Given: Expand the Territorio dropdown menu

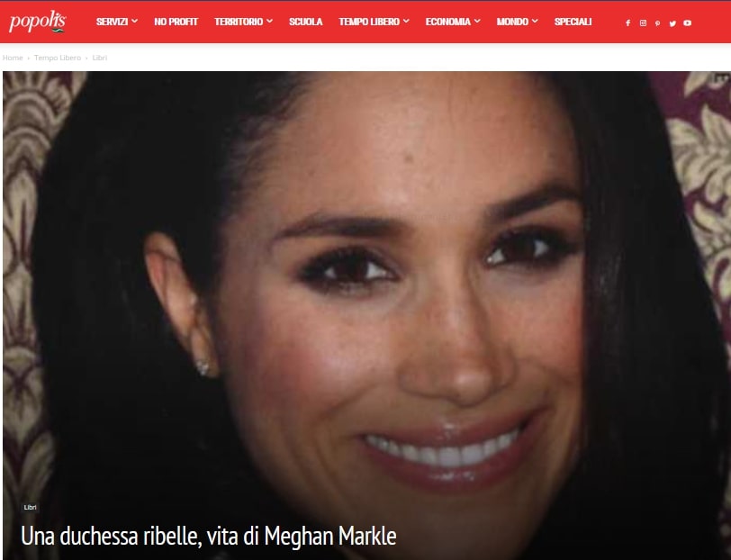Looking at the screenshot, I should coord(243,22).
